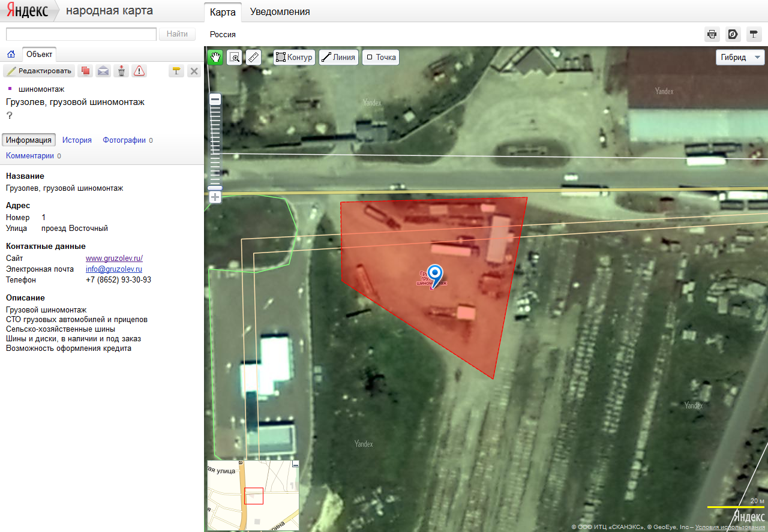Click the Название section heading
The width and height of the screenshot is (768, 532).
point(25,176)
